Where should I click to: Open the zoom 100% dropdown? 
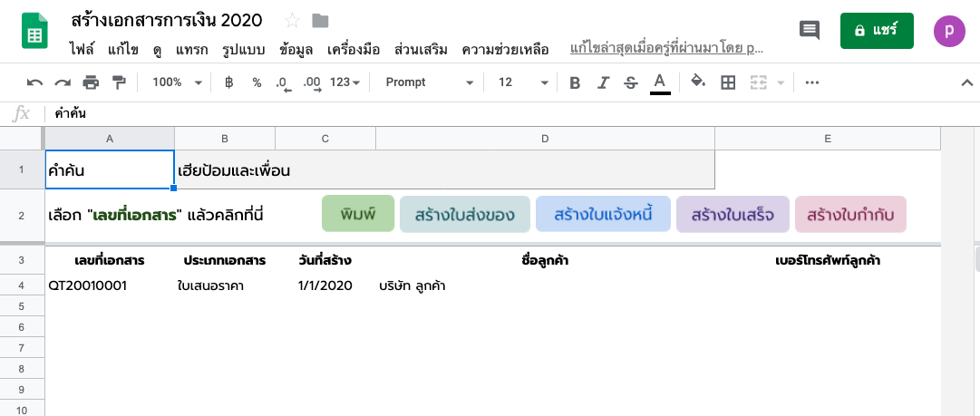[x=178, y=82]
